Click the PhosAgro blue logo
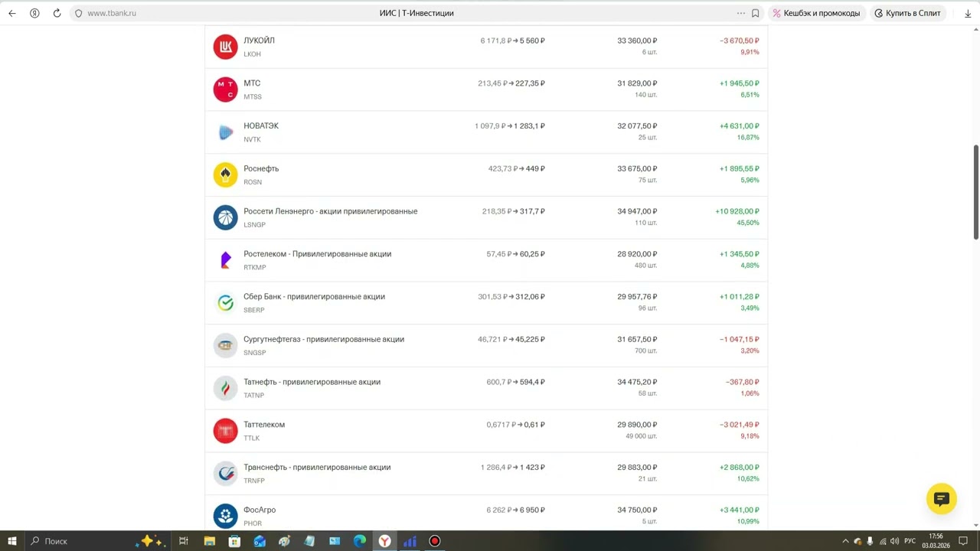 (225, 517)
